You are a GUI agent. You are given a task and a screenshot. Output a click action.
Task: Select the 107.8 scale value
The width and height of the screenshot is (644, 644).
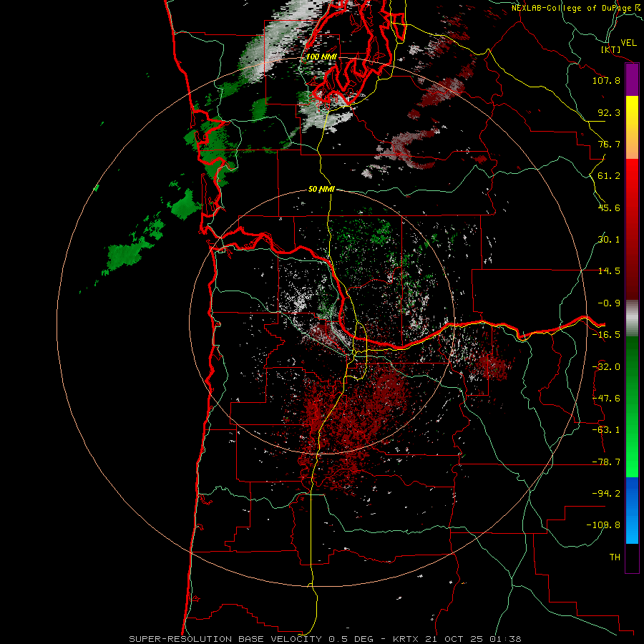coord(606,80)
